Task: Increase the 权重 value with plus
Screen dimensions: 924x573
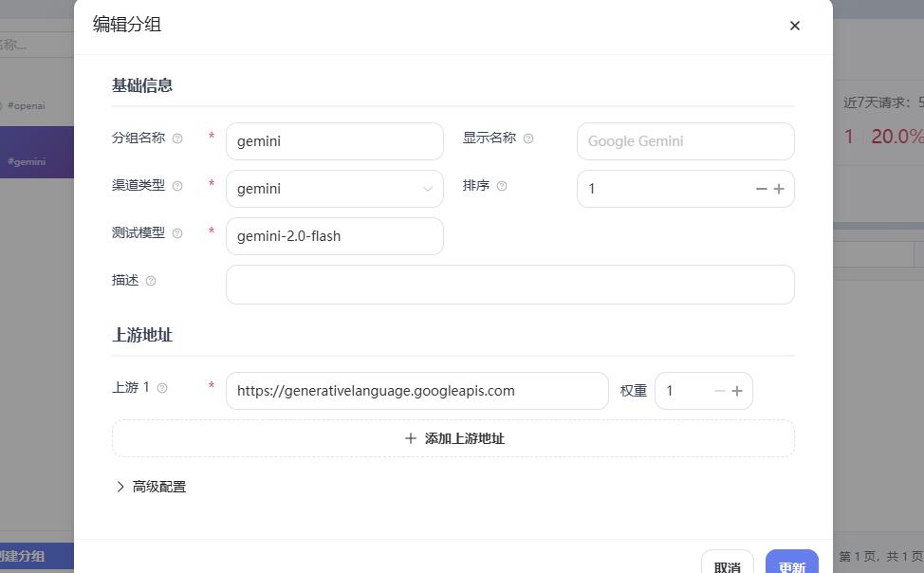Action: pyautogui.click(x=737, y=391)
